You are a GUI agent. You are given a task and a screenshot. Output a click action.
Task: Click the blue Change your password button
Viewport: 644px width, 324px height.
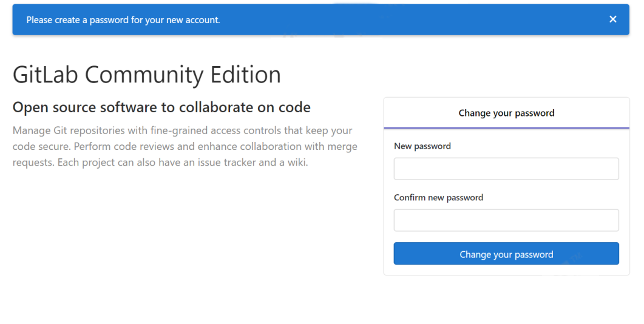[506, 254]
